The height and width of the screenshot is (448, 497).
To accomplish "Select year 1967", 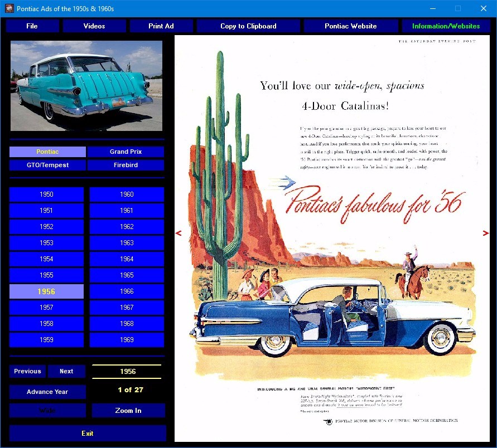I will point(127,308).
